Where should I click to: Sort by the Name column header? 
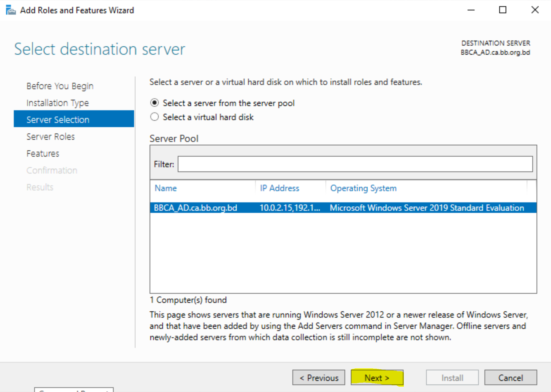165,188
